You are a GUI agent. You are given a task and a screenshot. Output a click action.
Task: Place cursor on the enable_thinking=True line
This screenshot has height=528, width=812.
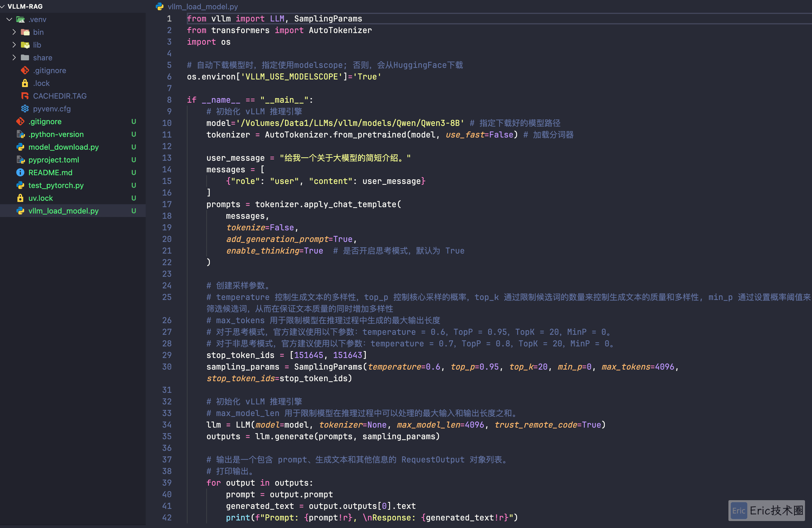click(x=275, y=251)
